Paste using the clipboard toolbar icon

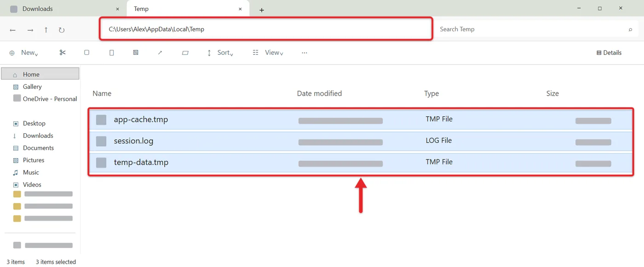click(x=111, y=53)
